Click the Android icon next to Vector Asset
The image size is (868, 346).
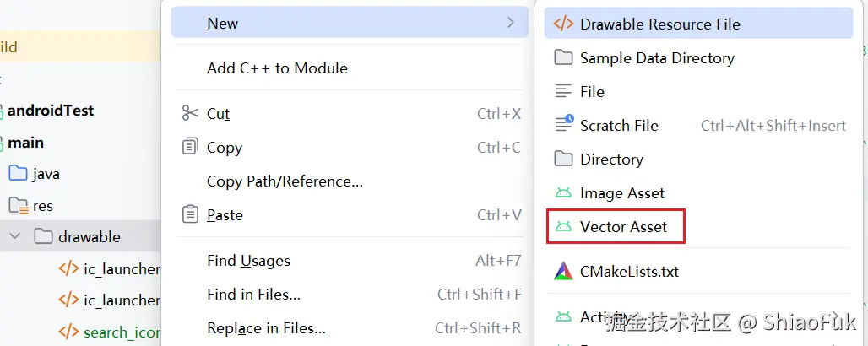(563, 226)
